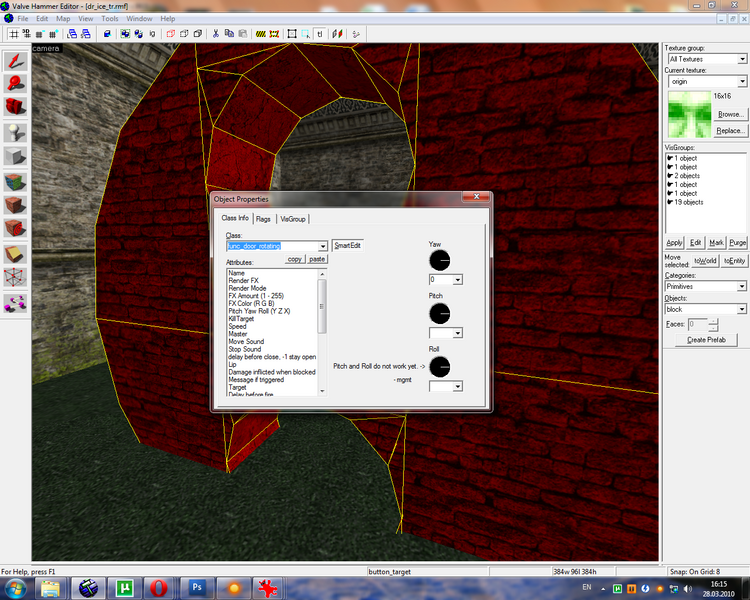
Task: Click the Edit cordon bounds icon
Action: (274, 34)
